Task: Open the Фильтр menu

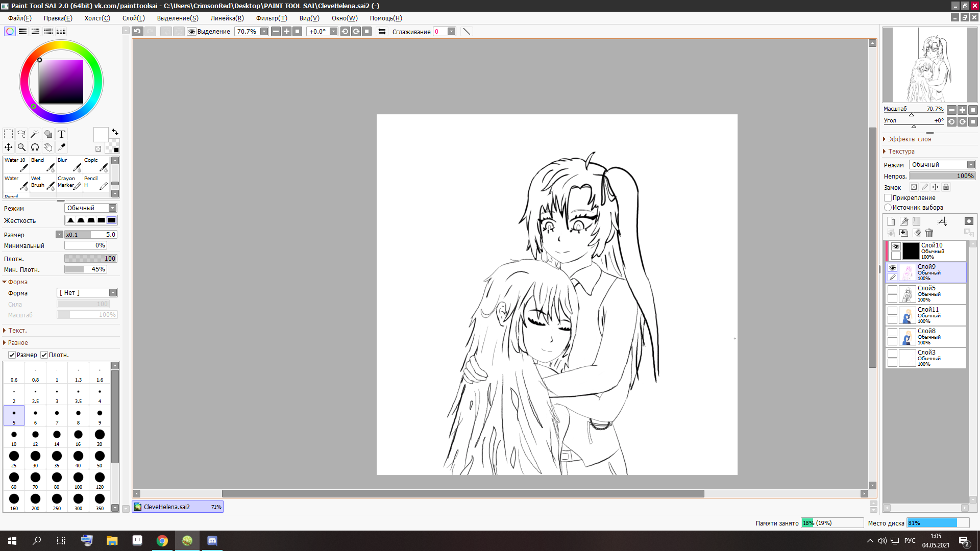Action: tap(271, 18)
